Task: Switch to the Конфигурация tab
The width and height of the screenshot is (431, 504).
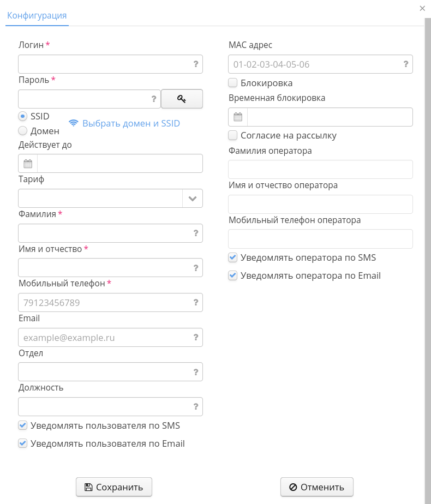Action: pyautogui.click(x=37, y=15)
